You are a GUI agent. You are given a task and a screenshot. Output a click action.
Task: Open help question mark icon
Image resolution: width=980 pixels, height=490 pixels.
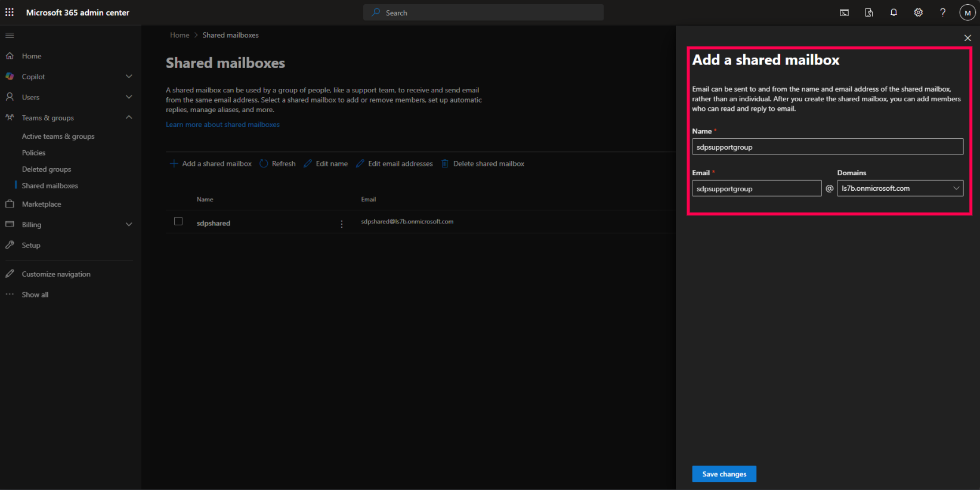click(x=943, y=13)
